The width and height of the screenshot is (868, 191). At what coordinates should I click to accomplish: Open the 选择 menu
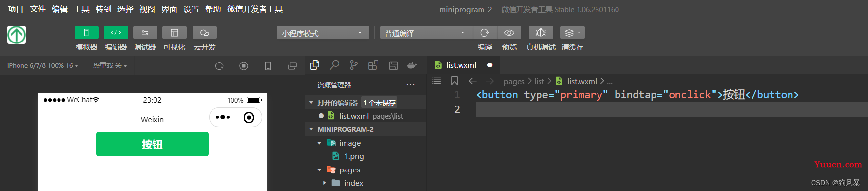pos(125,9)
